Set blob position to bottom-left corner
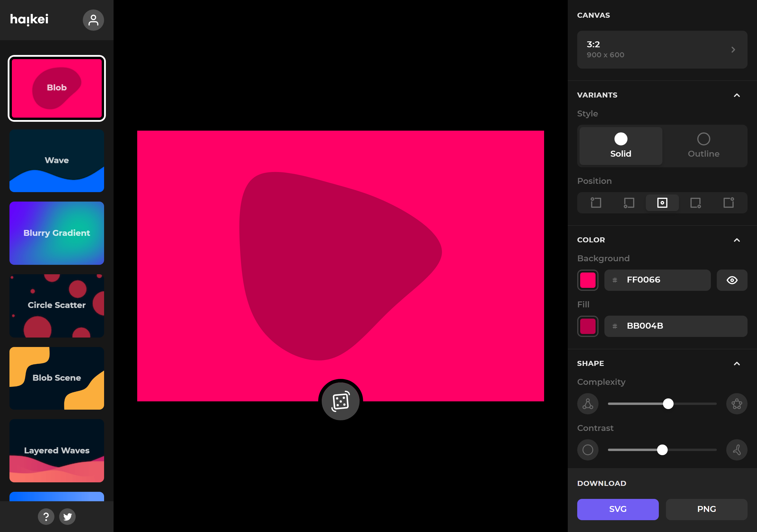The height and width of the screenshot is (532, 757). coord(629,202)
